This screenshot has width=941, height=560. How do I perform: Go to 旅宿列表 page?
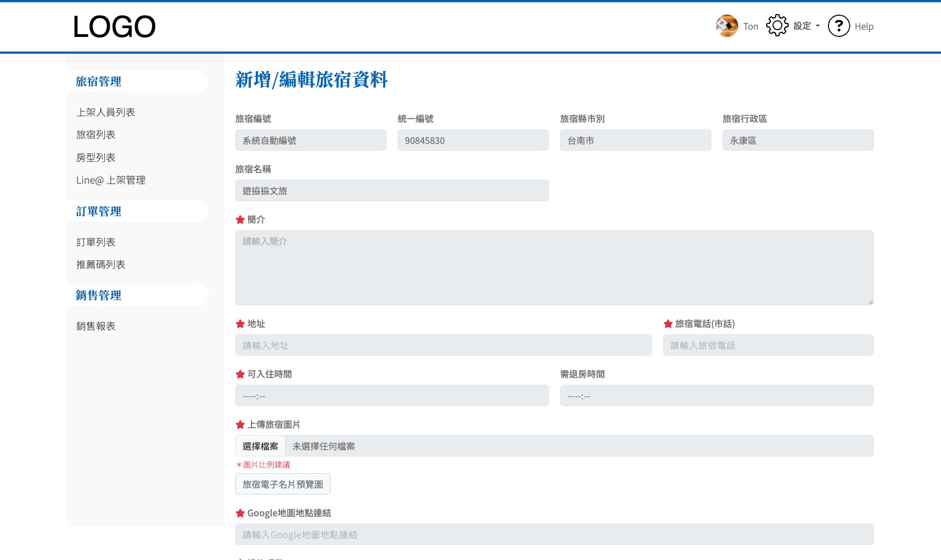(96, 134)
